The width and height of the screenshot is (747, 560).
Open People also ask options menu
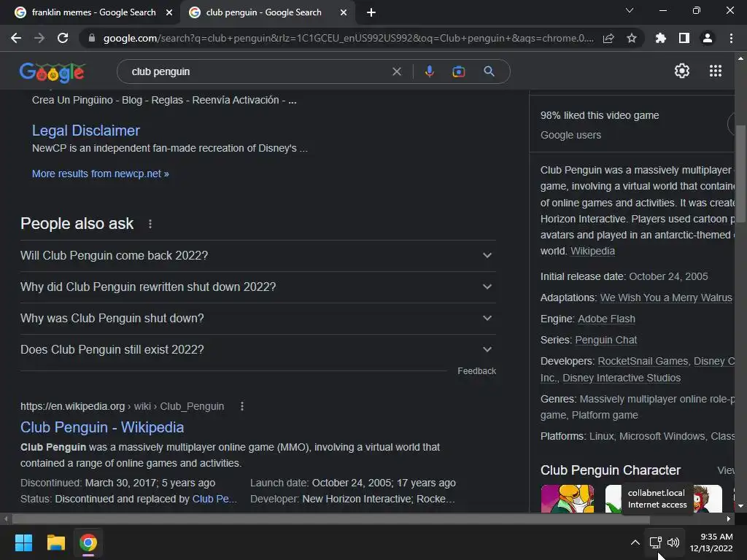[150, 224]
